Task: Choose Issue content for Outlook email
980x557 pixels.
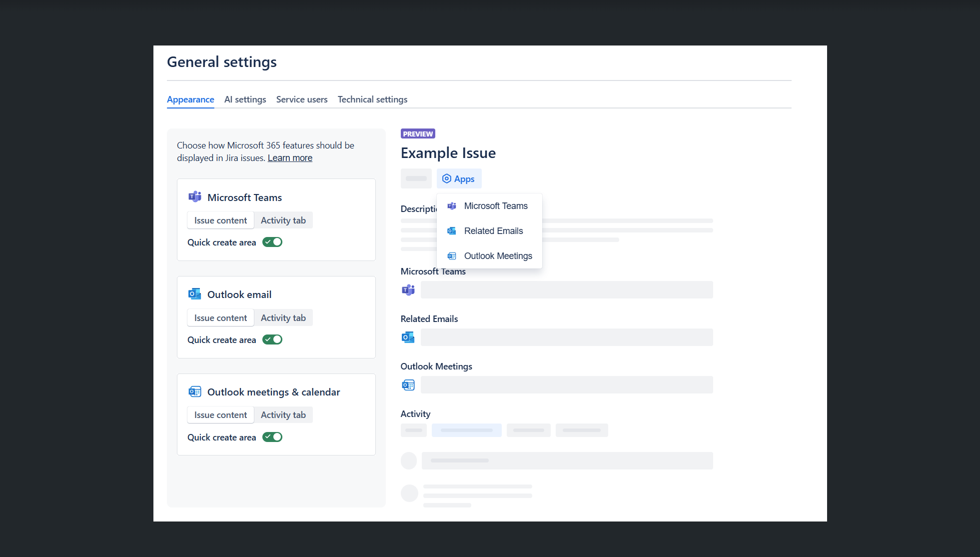Action: tap(220, 318)
